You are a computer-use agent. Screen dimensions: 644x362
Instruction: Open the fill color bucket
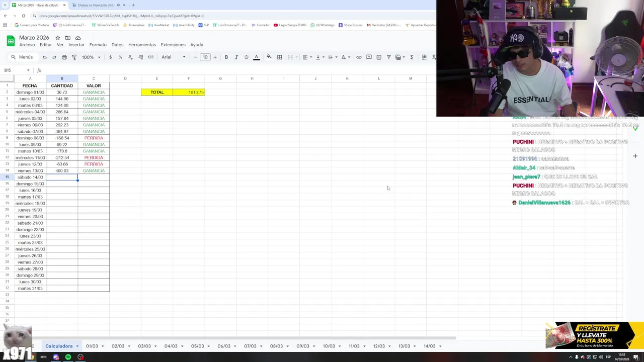point(269,57)
